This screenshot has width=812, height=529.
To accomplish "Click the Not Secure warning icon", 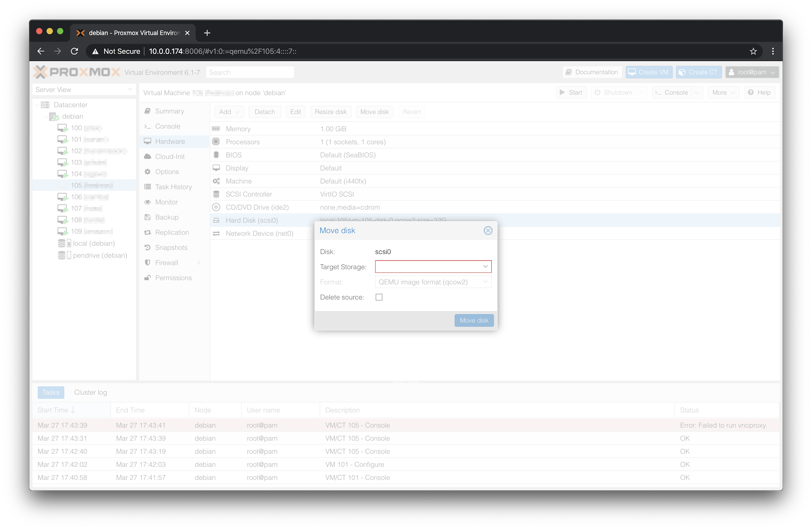I will click(95, 51).
